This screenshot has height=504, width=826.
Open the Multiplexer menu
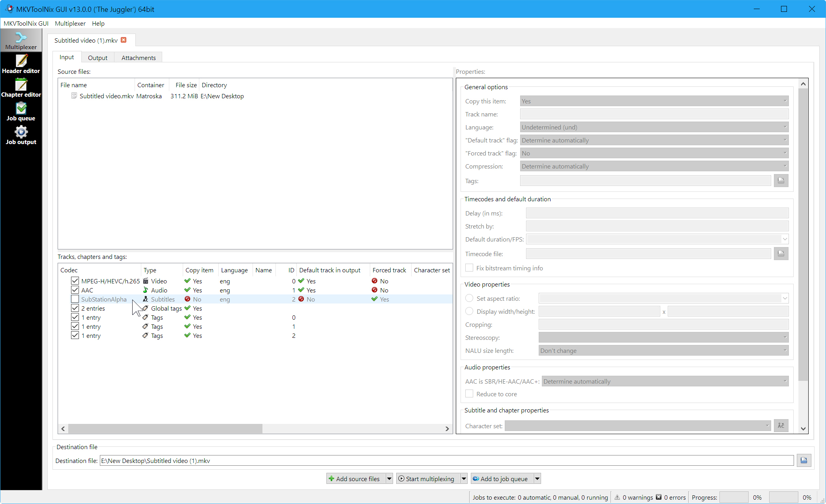(x=69, y=23)
